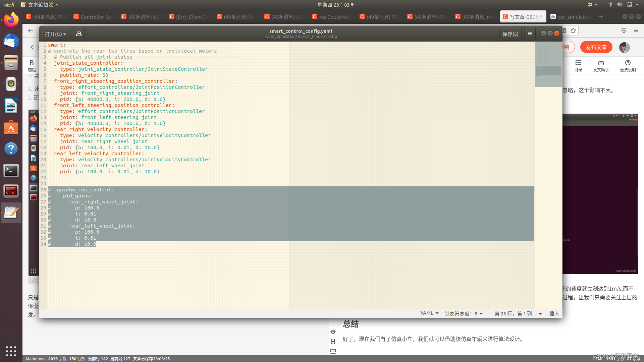The height and width of the screenshot is (362, 644).
Task: Show applications grid at dock bottom
Action: tap(11, 351)
